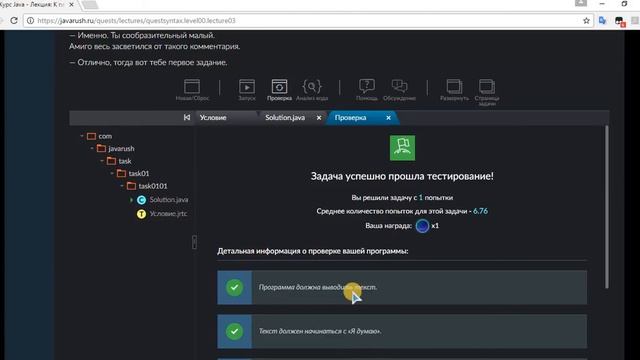Collapse the com folder
This screenshot has height=360, width=640.
coord(82,136)
